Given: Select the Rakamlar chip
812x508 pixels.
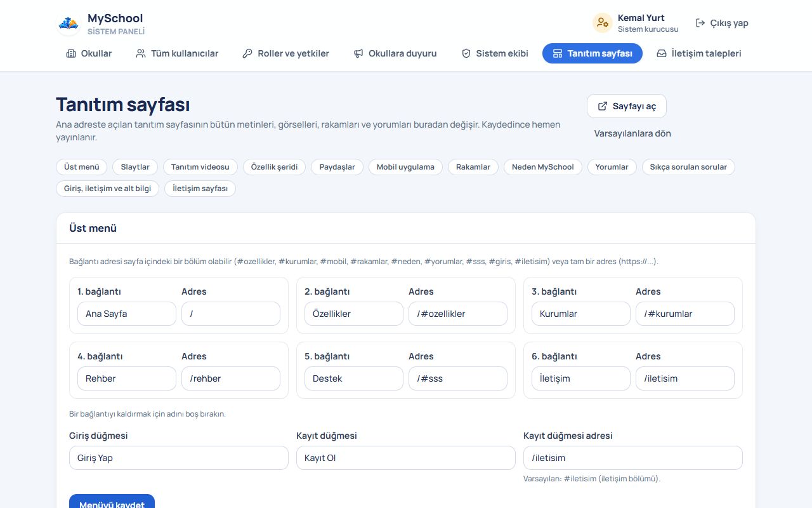Looking at the screenshot, I should (x=473, y=167).
